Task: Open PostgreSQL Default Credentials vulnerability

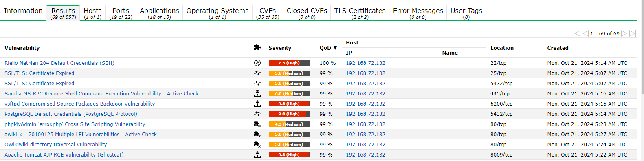Action: [x=71, y=114]
